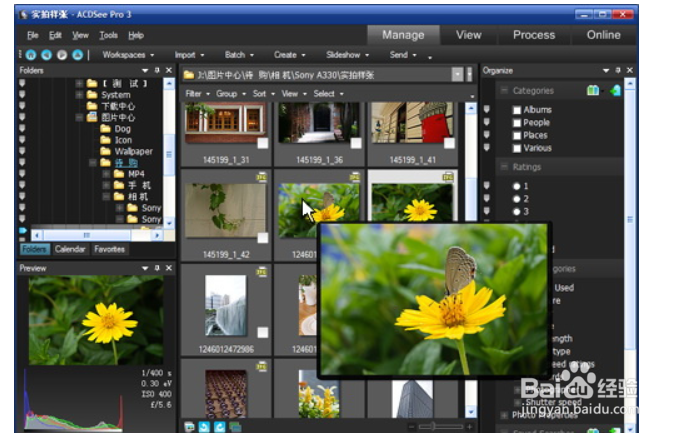Switch to the Online mode tab

[x=604, y=35]
